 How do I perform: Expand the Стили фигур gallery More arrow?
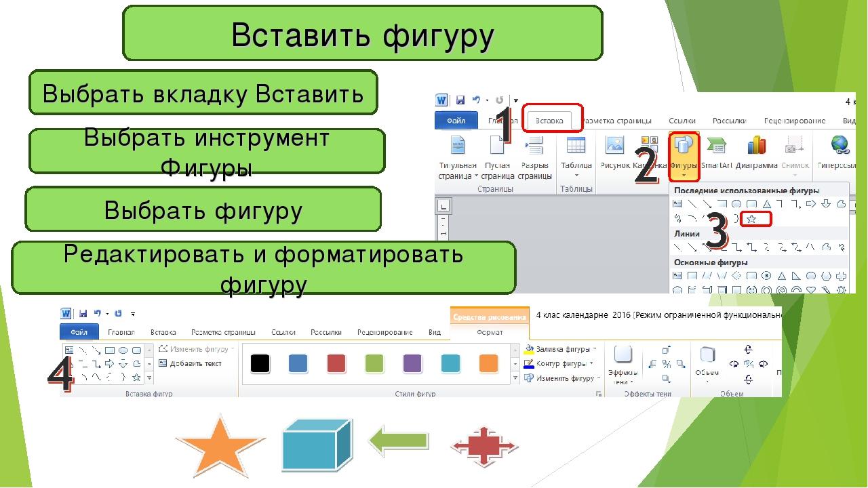click(x=515, y=378)
